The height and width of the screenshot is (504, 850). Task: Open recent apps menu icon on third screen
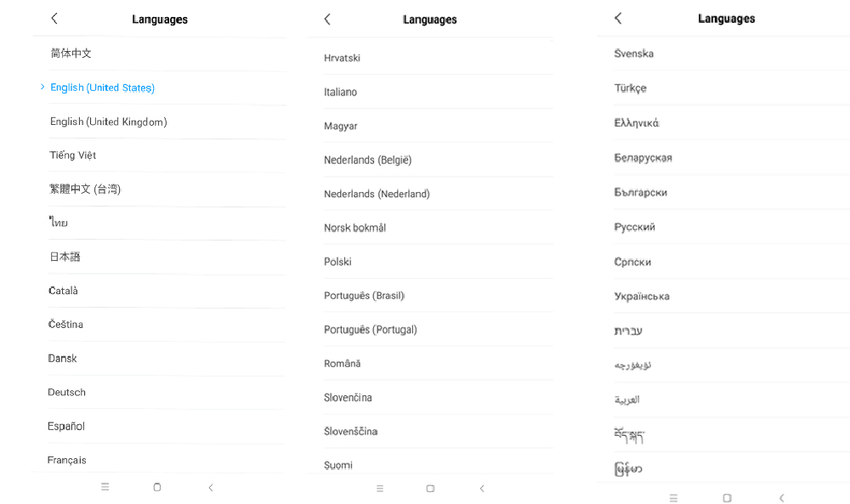point(673,498)
